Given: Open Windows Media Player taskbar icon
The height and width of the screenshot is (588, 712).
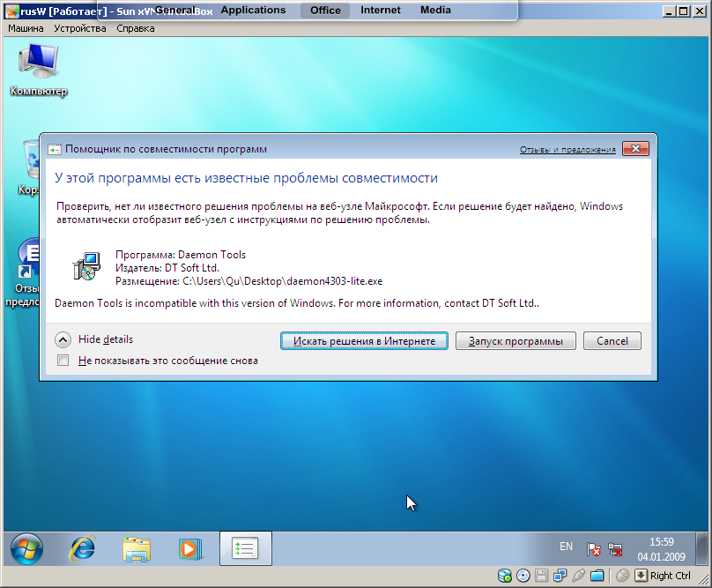Looking at the screenshot, I should 190,548.
